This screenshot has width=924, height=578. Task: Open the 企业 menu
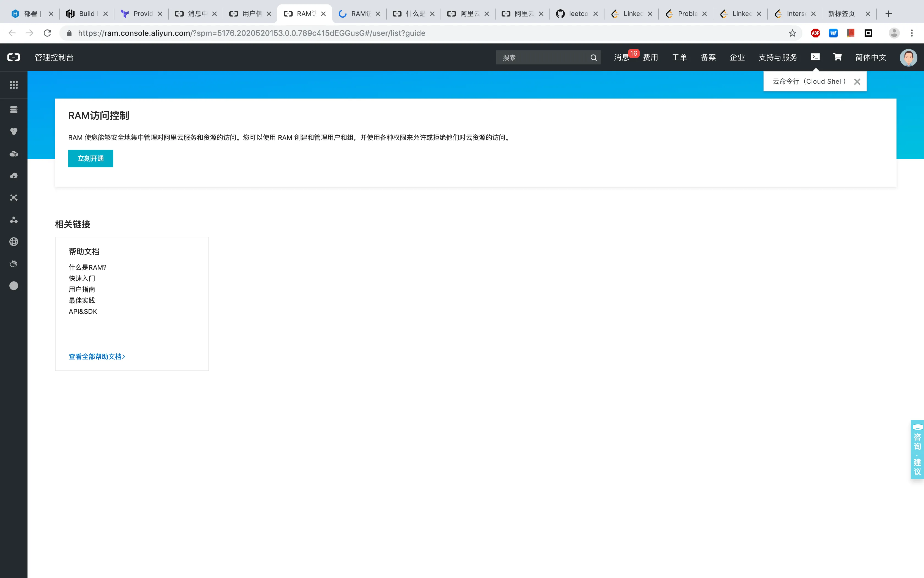[737, 57]
